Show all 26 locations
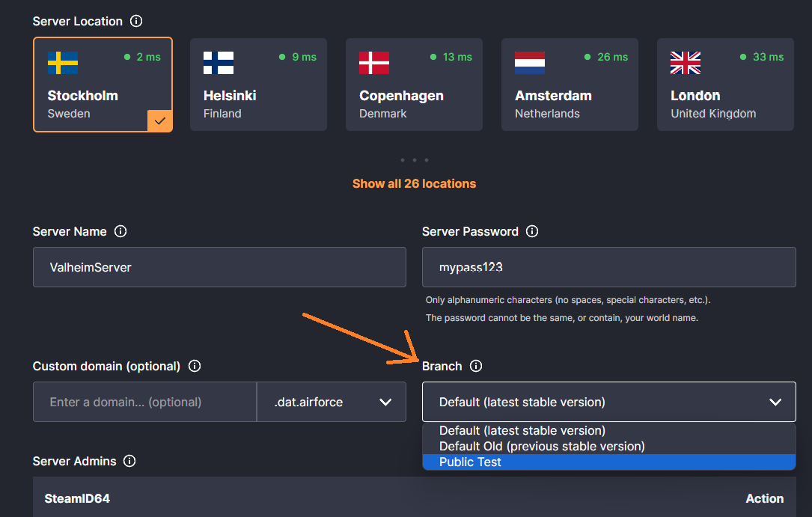 click(414, 184)
